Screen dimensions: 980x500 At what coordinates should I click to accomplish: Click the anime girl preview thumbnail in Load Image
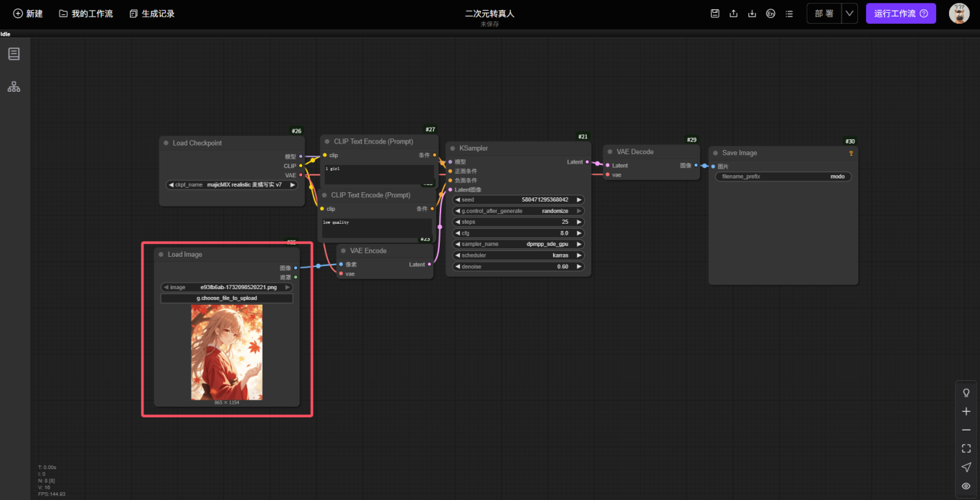click(227, 352)
